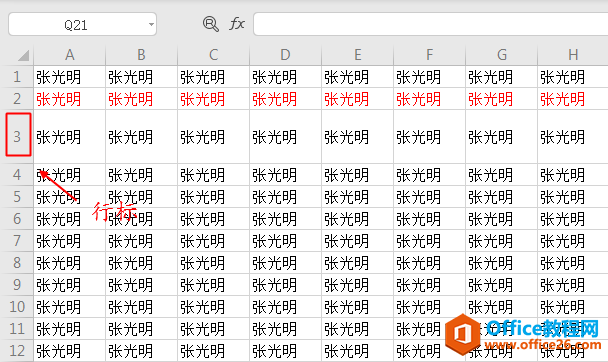Expand the Name Box dropdown arrow
Screen dimensions: 608x362
(x=151, y=24)
